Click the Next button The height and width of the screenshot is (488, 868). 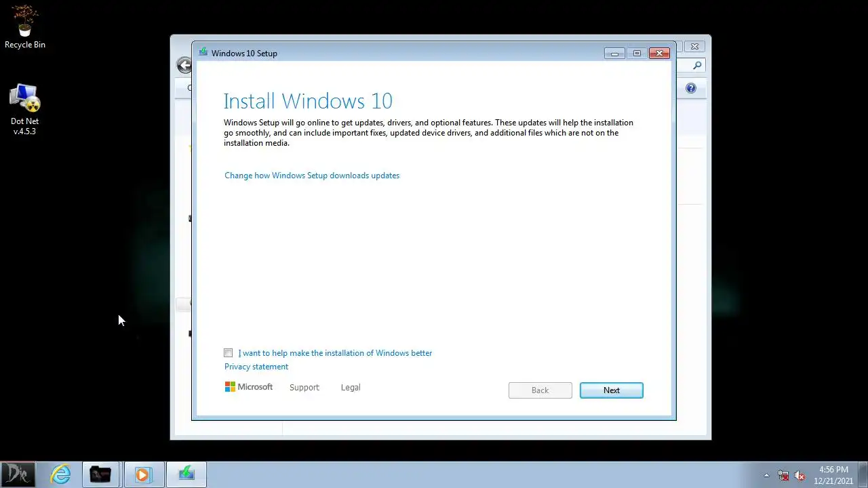pyautogui.click(x=612, y=390)
